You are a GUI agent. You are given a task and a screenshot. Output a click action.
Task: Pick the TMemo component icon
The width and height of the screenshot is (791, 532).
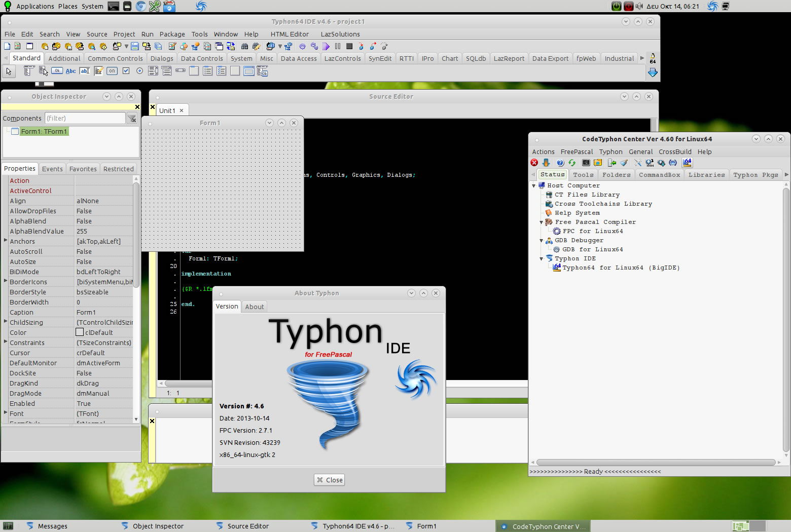click(x=98, y=71)
